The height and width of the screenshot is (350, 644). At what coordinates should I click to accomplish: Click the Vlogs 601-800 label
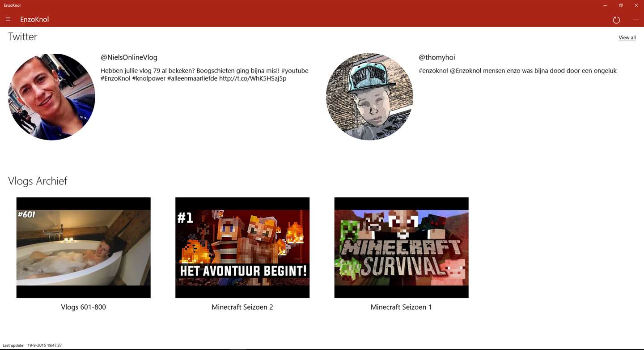84,307
